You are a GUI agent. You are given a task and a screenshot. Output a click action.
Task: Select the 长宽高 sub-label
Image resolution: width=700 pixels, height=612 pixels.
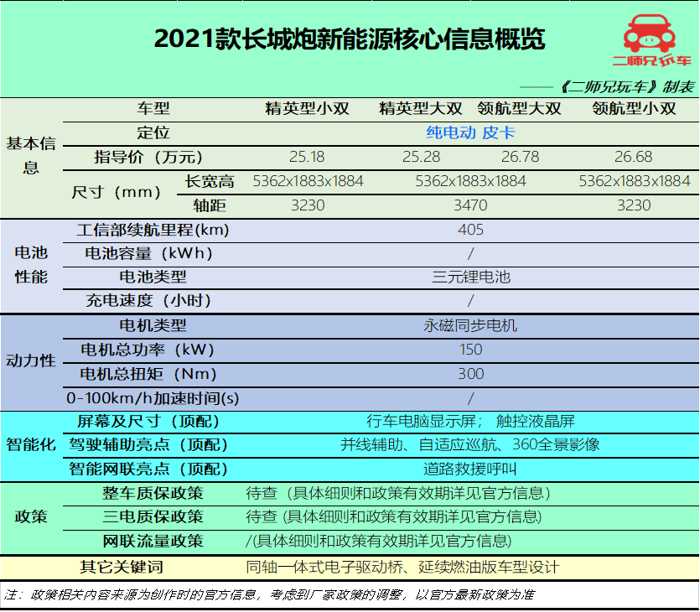210,181
